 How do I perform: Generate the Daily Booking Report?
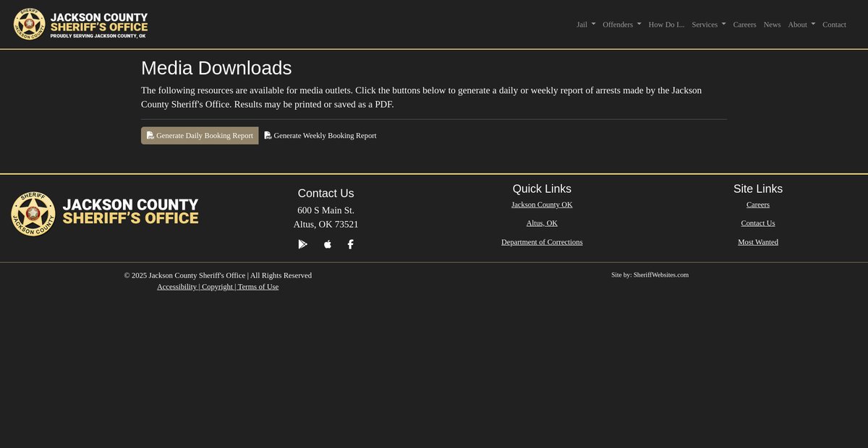[x=200, y=136]
